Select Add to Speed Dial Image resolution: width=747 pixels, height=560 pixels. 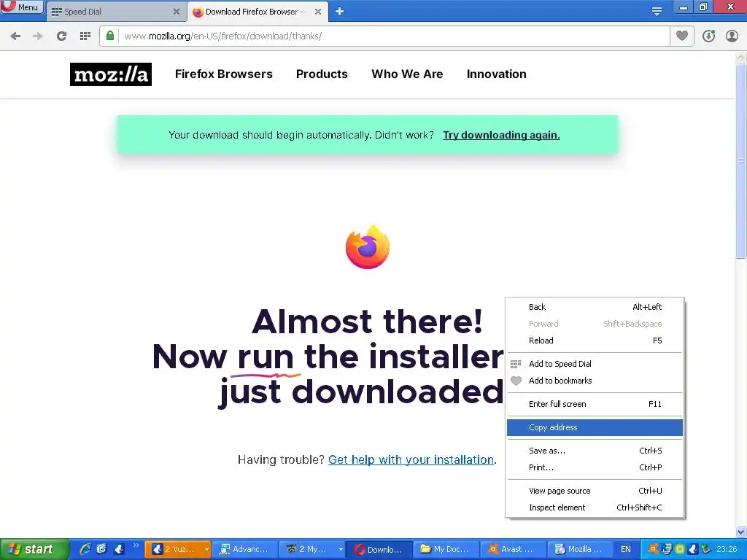(595, 364)
